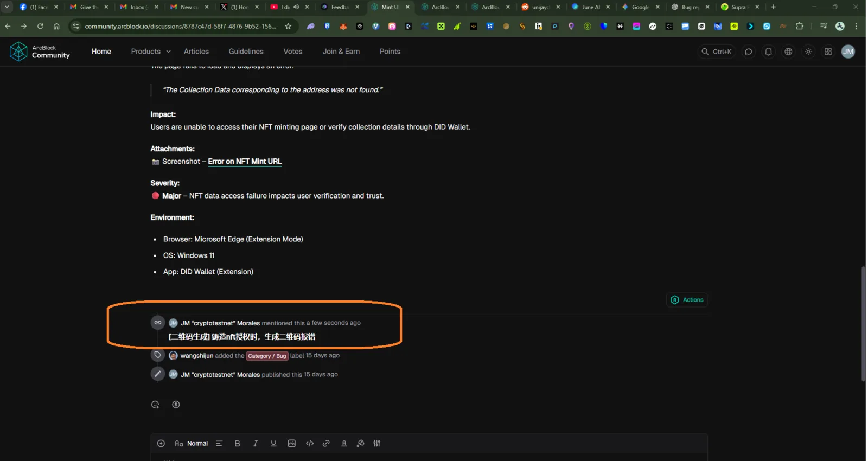868x461 pixels.
Task: Insert an image in the editor
Action: [292, 444]
